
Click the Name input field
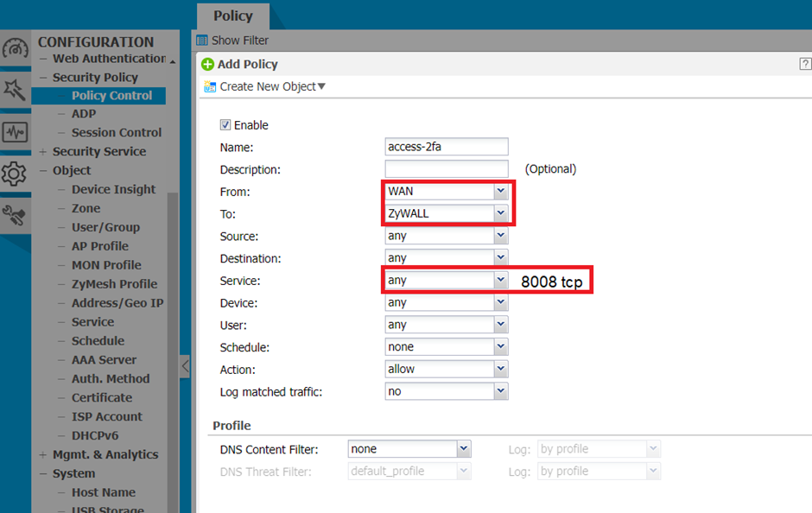coord(446,147)
